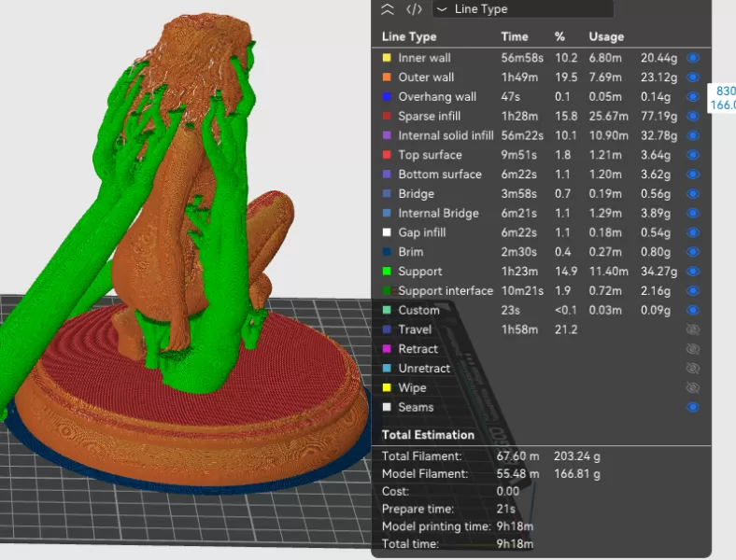736x560 pixels.
Task: Click the Time column header
Action: pyautogui.click(x=515, y=36)
